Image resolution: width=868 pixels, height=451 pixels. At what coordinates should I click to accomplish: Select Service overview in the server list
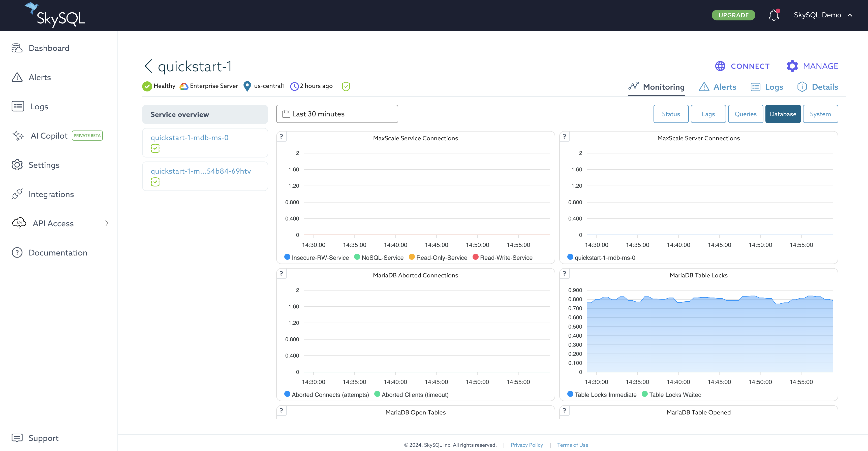[x=205, y=114]
